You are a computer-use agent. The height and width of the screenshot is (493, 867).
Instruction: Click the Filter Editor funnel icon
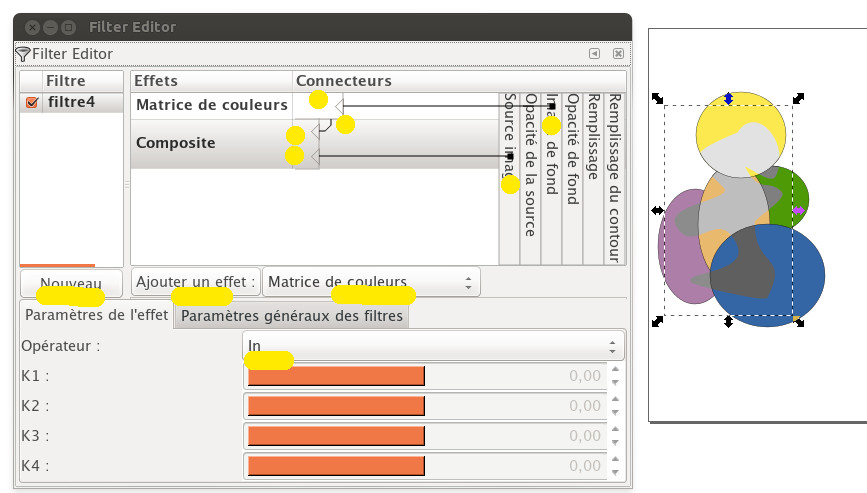coord(24,54)
